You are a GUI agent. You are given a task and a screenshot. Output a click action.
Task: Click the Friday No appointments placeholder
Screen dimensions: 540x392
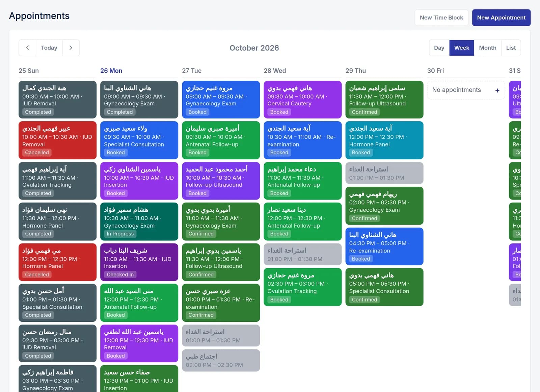coord(466,90)
